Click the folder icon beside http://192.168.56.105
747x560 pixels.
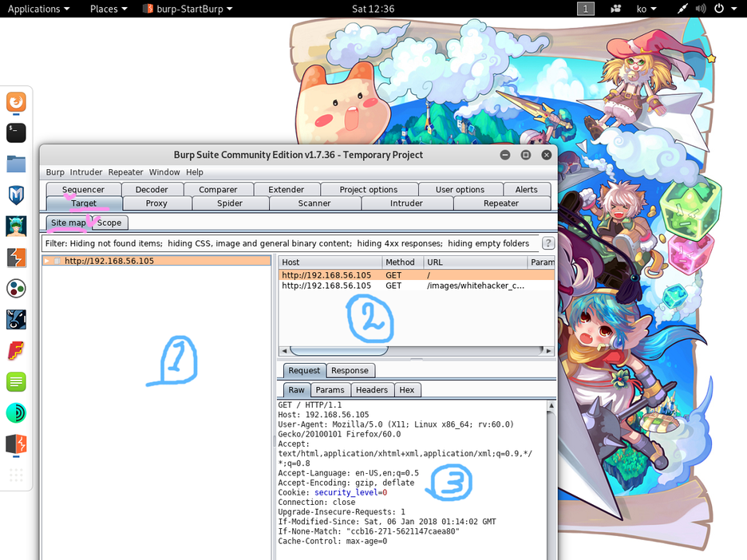coord(57,261)
